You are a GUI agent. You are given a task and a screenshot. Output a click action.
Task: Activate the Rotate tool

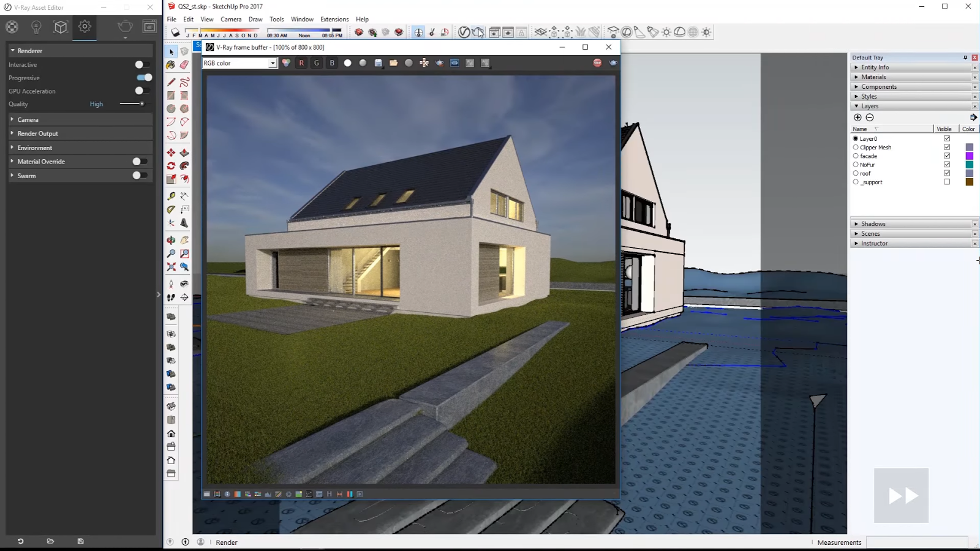click(171, 166)
